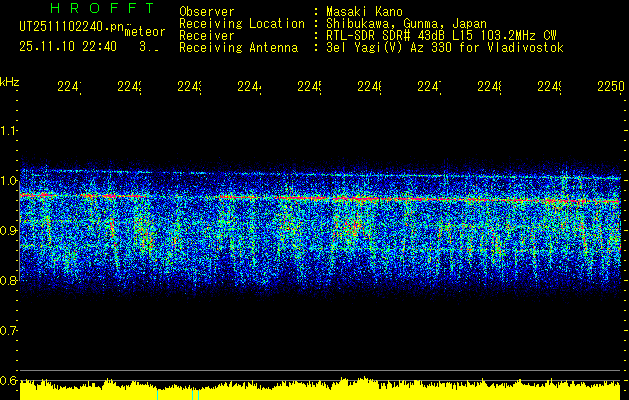The height and width of the screenshot is (400, 629).
Task: Click the 1.0 frequency axis label
Action: click(8, 181)
